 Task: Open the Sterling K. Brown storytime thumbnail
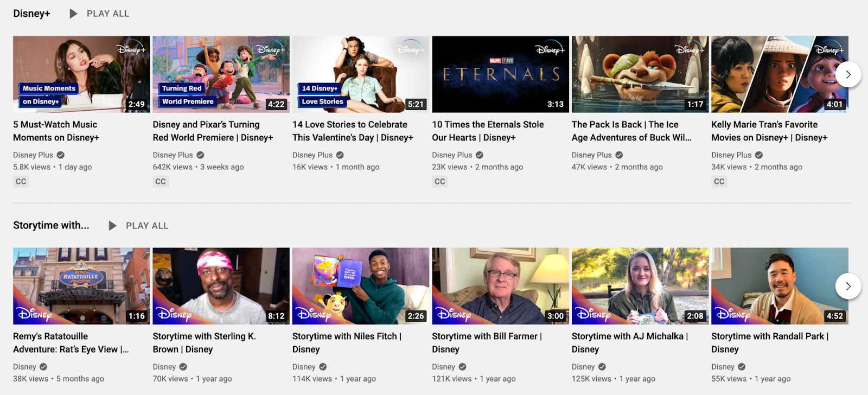221,286
